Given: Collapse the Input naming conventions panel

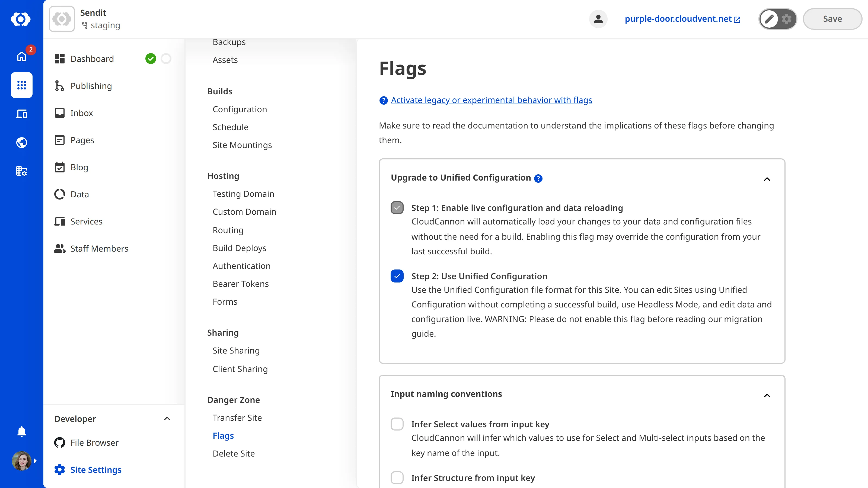Looking at the screenshot, I should pyautogui.click(x=767, y=395).
